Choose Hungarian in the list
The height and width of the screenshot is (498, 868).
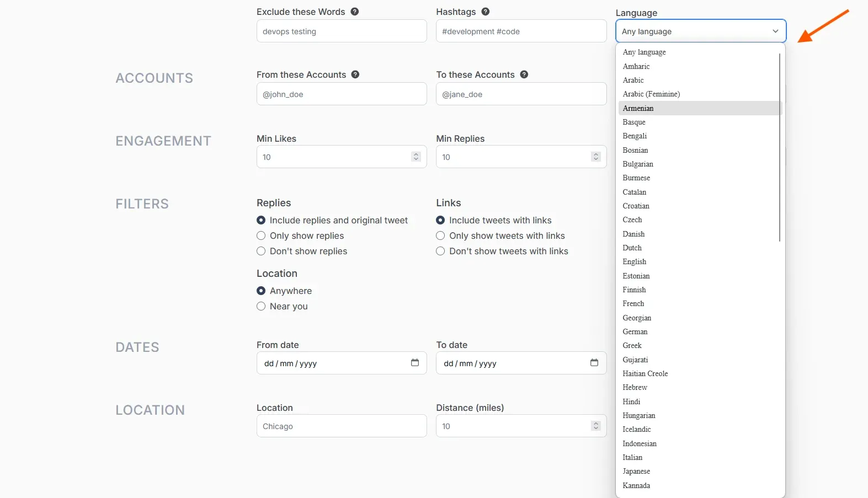(700, 415)
